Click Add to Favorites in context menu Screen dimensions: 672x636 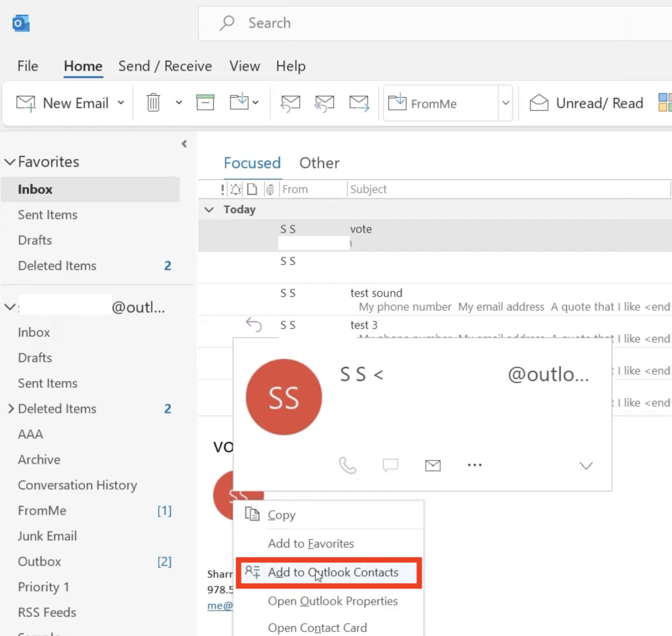click(311, 543)
